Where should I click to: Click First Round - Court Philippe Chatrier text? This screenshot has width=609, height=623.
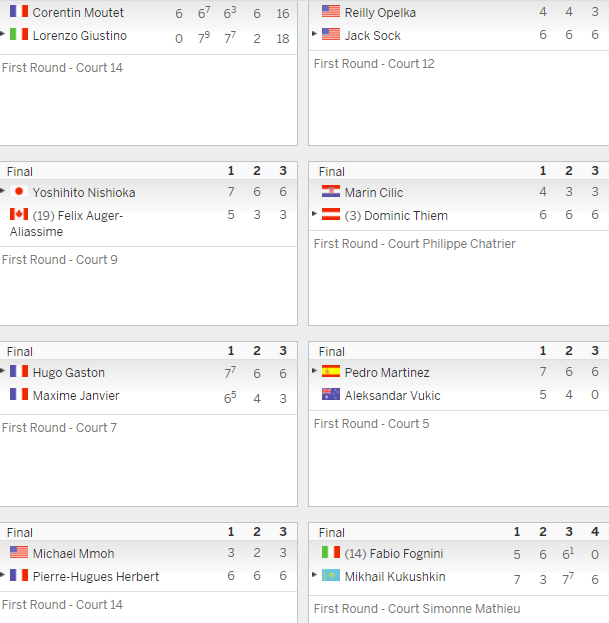pos(414,244)
